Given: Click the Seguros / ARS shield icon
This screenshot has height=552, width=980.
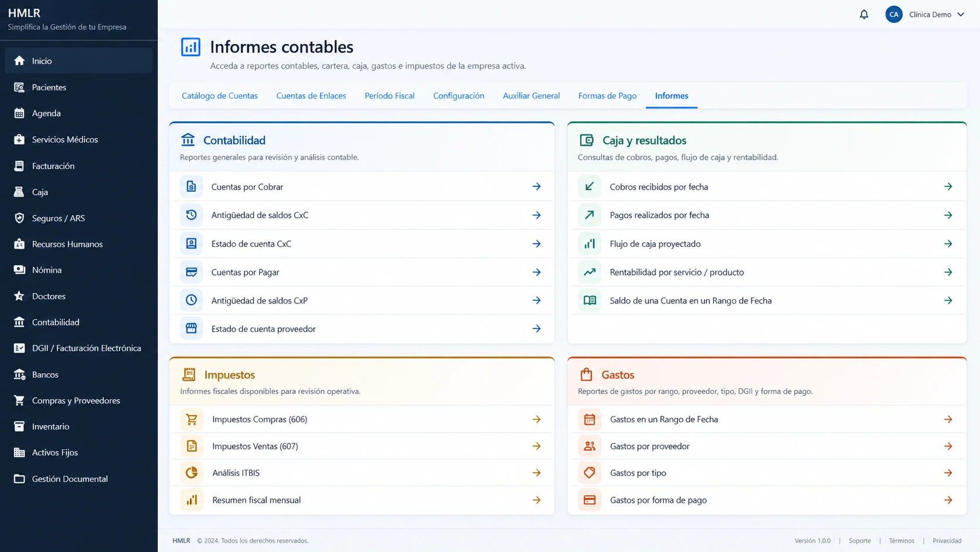Looking at the screenshot, I should click(19, 218).
